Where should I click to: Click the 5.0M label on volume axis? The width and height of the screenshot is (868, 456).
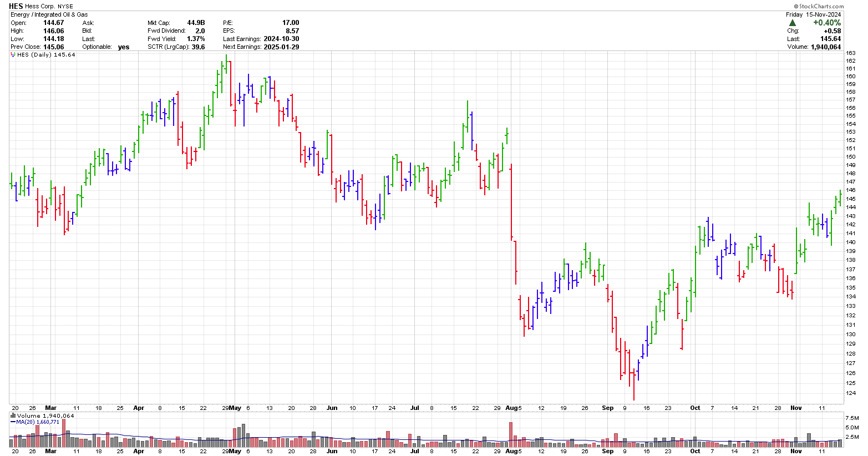click(852, 428)
